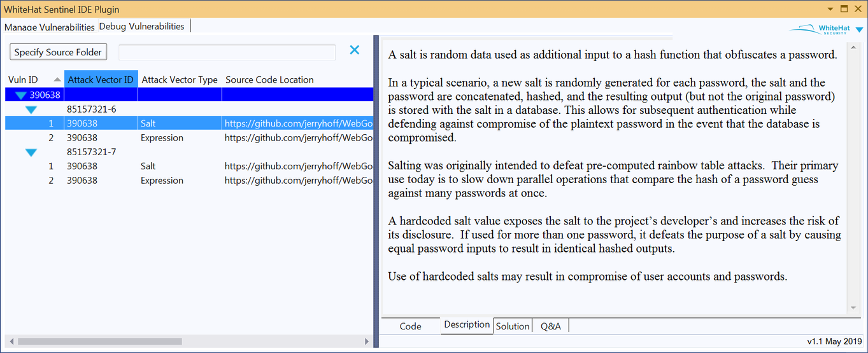Open the GitHub link in the selected Salt row
The image size is (868, 353).
click(x=298, y=123)
